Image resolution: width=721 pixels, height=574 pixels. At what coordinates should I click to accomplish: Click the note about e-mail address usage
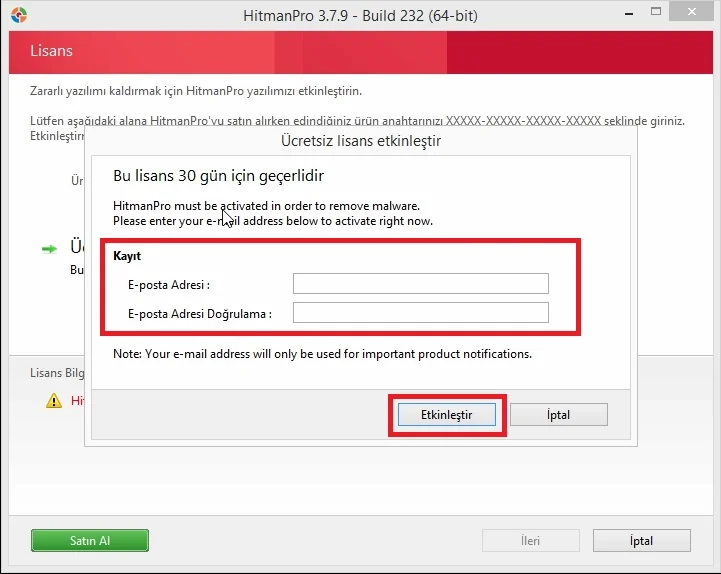[x=322, y=354]
